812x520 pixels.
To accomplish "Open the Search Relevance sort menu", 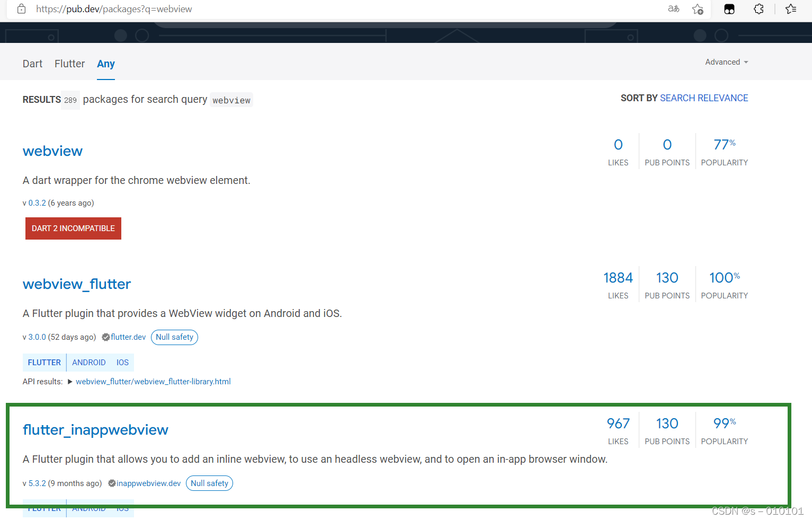I will tap(704, 98).
